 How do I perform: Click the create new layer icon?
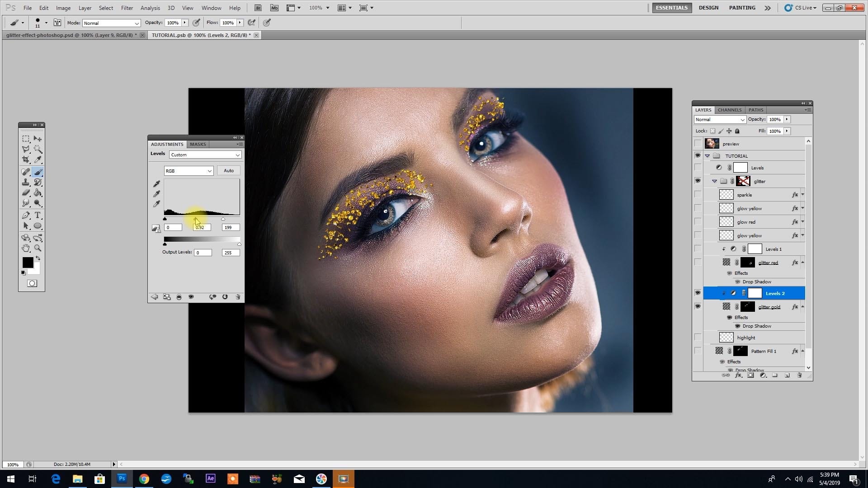[787, 375]
